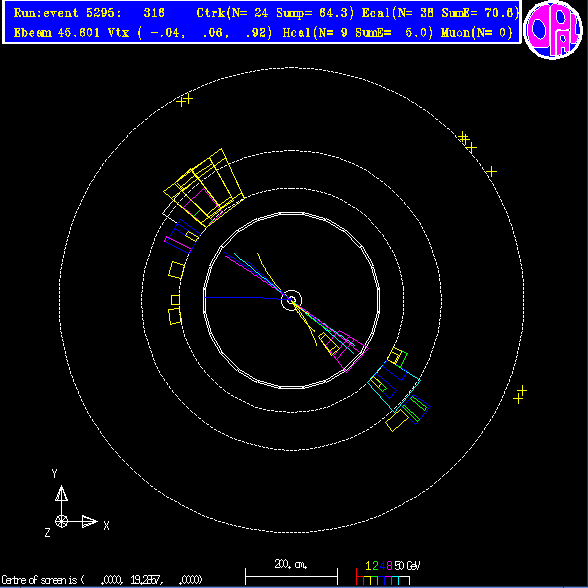Click the Y axis arrow head

pyautogui.click(x=62, y=494)
